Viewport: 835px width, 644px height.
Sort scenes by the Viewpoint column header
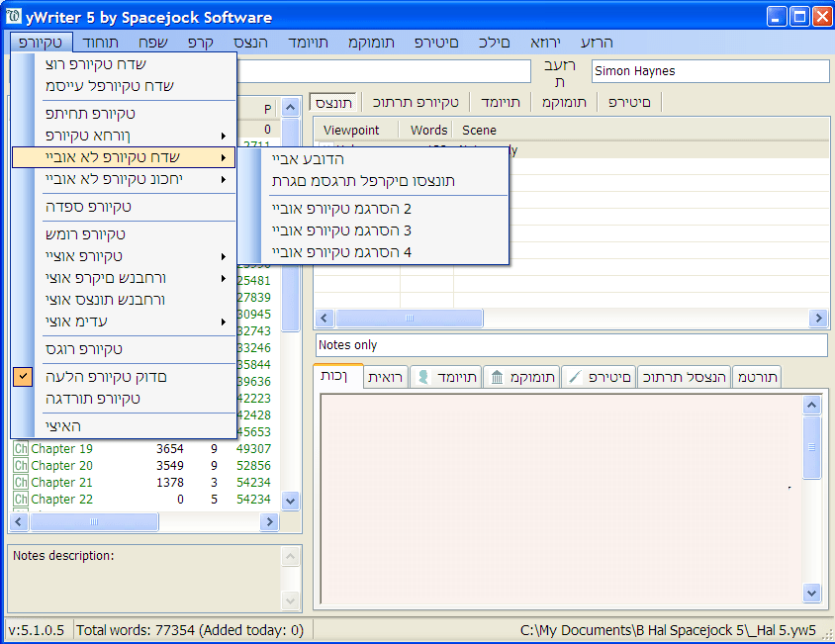point(356,130)
